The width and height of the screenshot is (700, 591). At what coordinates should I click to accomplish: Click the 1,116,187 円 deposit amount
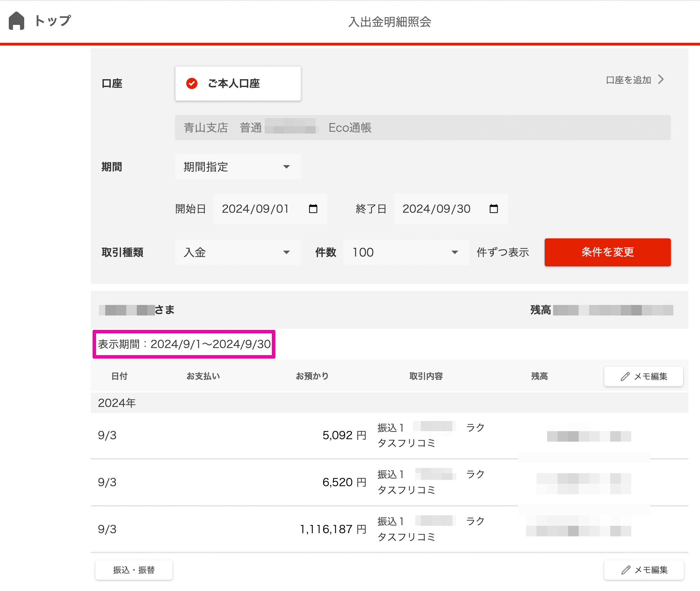(x=333, y=529)
